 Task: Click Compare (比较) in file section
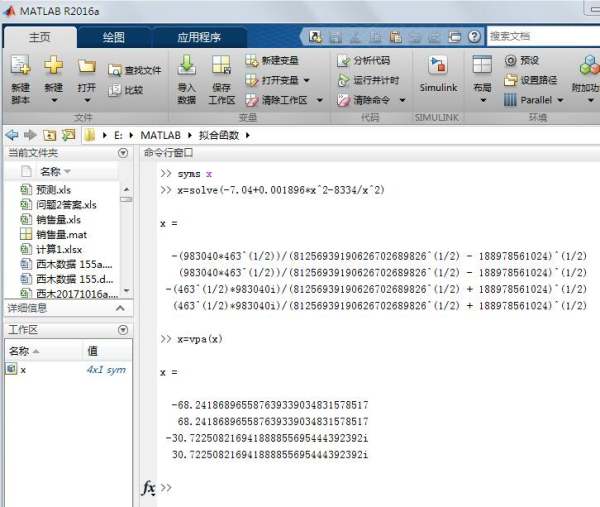tap(126, 90)
